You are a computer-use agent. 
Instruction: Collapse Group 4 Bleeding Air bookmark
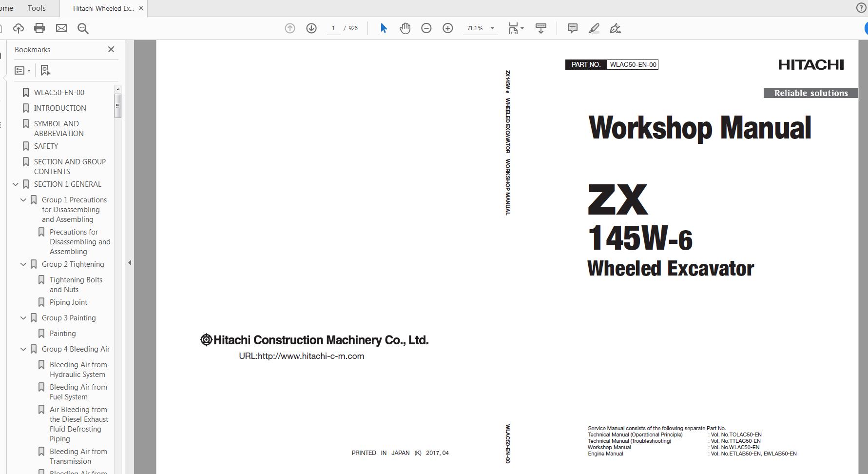click(23, 349)
